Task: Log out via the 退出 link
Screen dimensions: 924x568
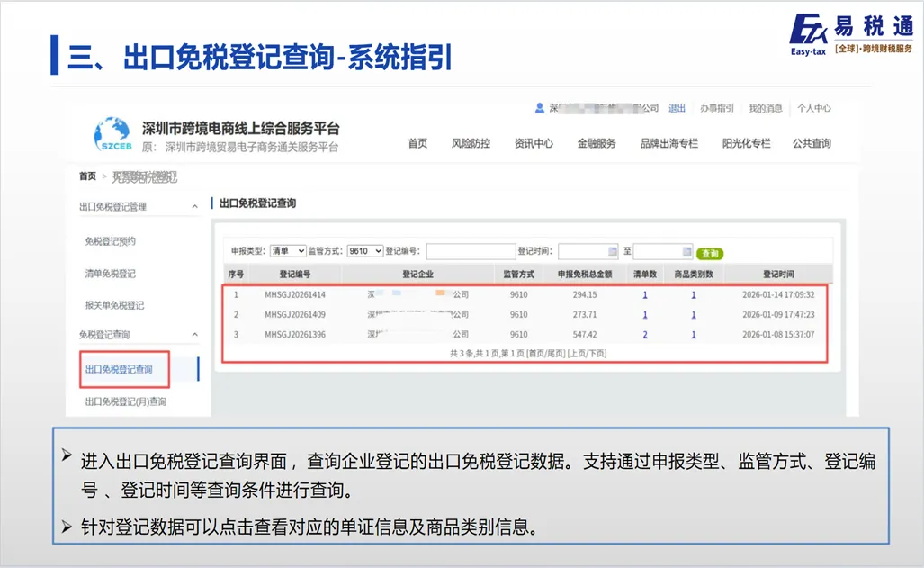Action: click(676, 108)
